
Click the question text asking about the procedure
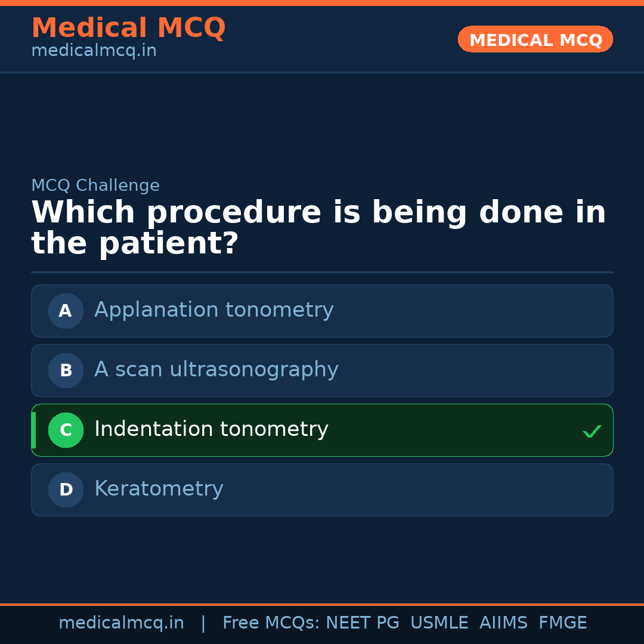click(318, 227)
